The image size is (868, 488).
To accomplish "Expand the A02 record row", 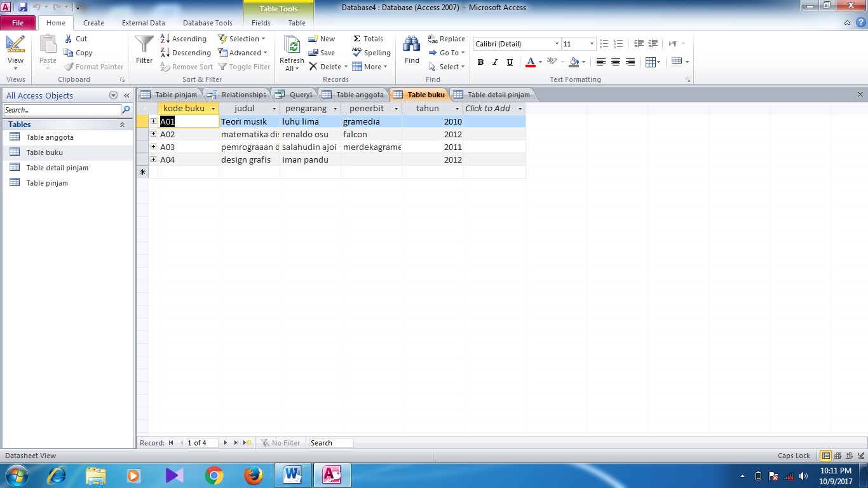I will (154, 134).
